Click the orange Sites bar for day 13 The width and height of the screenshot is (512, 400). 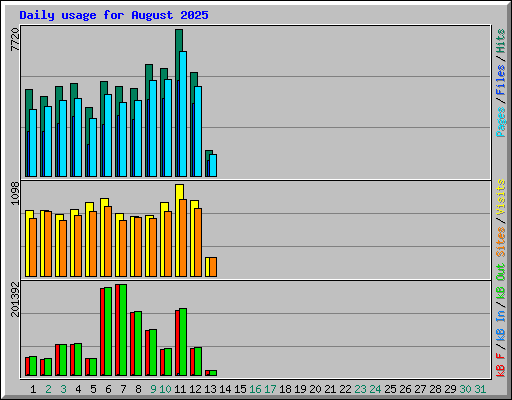click(213, 267)
